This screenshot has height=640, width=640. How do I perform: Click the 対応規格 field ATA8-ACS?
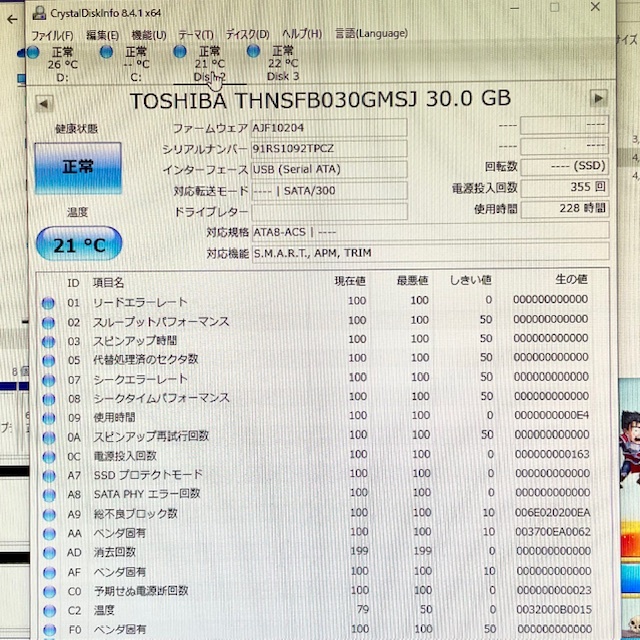430,231
